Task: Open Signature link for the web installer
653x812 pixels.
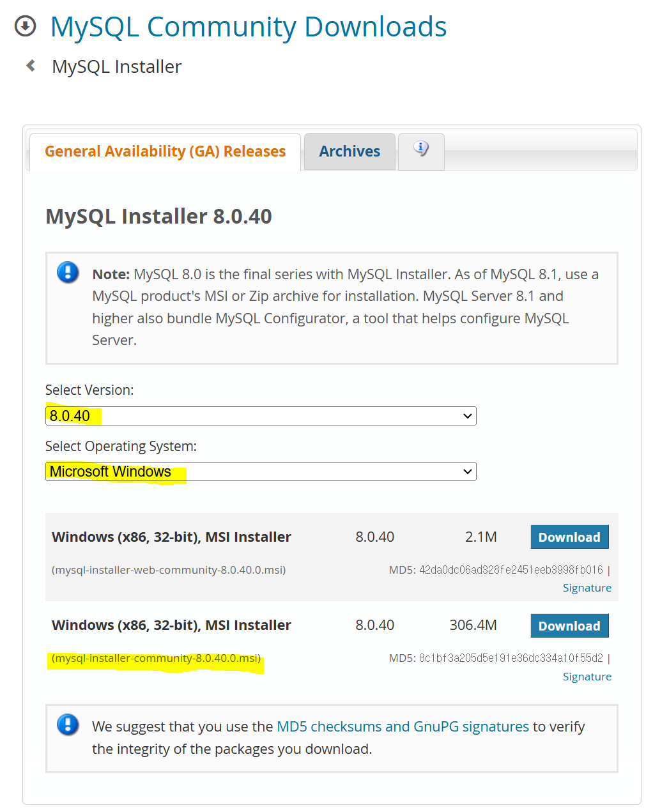Action: click(587, 588)
